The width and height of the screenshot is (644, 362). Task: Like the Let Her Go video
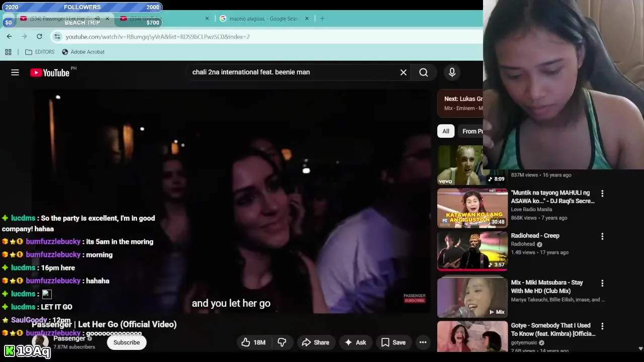click(253, 342)
